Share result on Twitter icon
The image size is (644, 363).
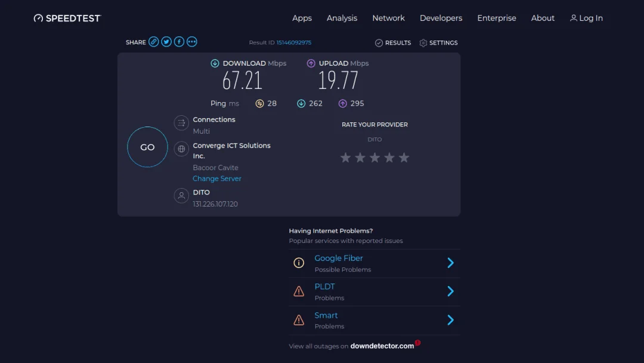[x=166, y=42]
